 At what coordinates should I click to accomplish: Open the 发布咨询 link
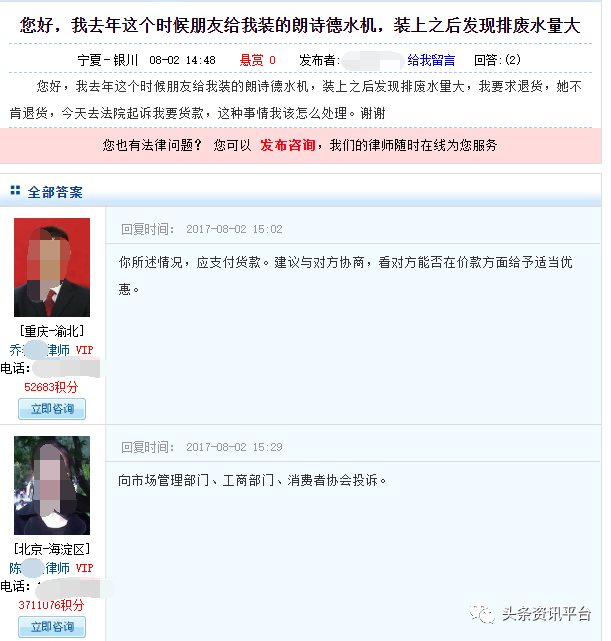[x=288, y=145]
